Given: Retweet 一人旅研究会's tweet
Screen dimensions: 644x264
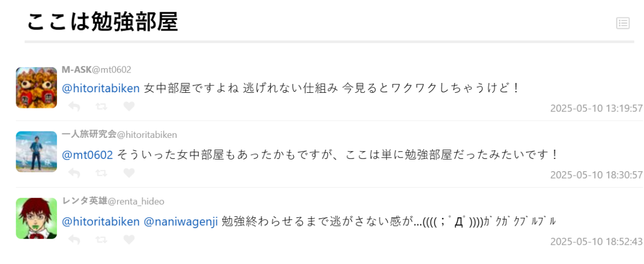Looking at the screenshot, I should [101, 173].
